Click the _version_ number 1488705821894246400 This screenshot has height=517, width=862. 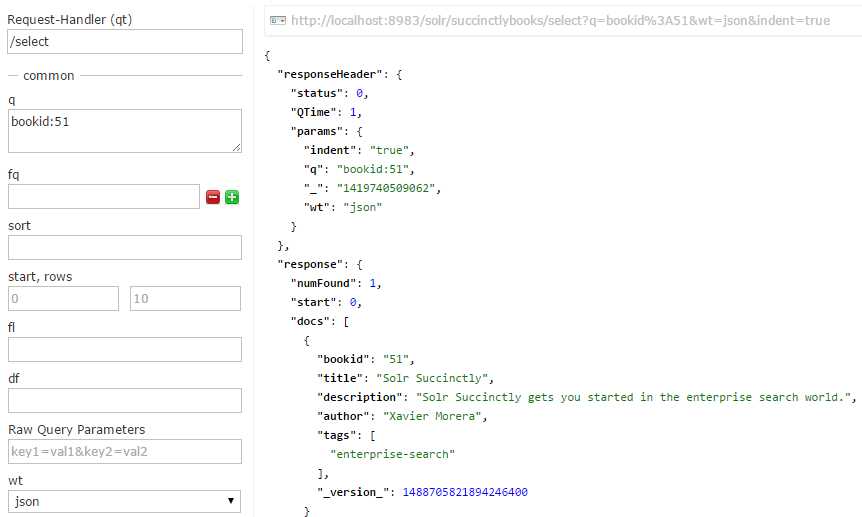(x=465, y=492)
